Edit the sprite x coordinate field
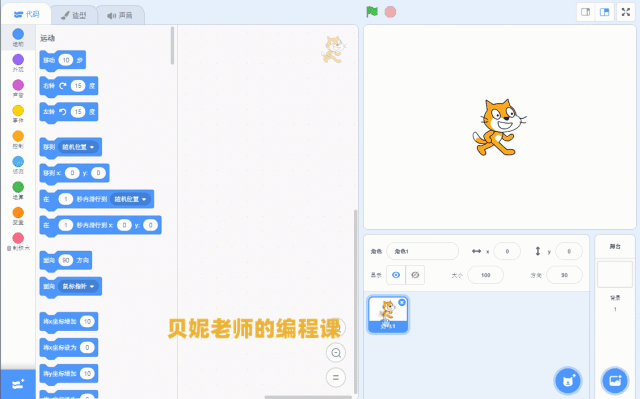640x399 pixels. [x=507, y=251]
